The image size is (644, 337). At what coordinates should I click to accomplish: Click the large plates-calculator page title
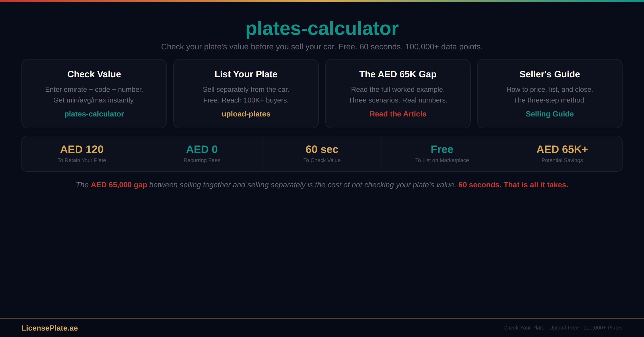point(322,28)
